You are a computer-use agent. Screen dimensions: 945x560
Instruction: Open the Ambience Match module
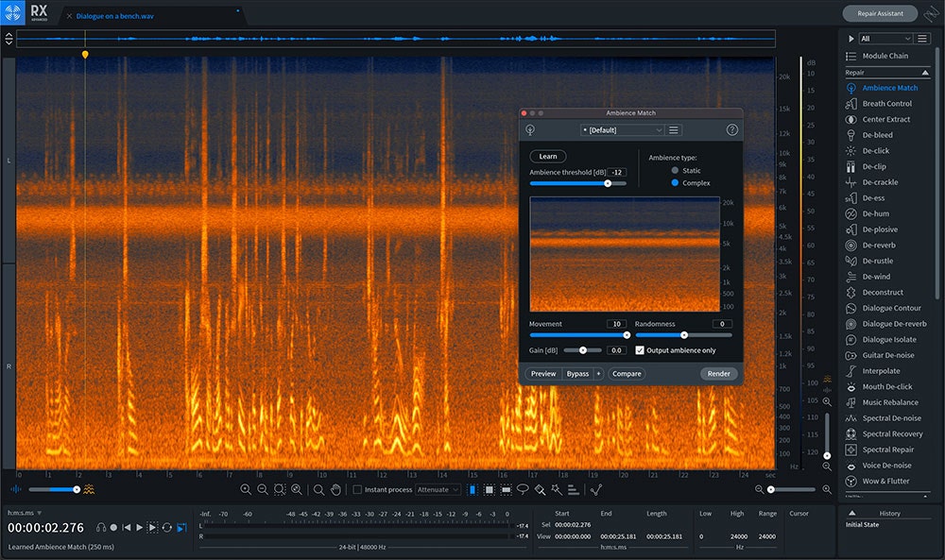[889, 88]
